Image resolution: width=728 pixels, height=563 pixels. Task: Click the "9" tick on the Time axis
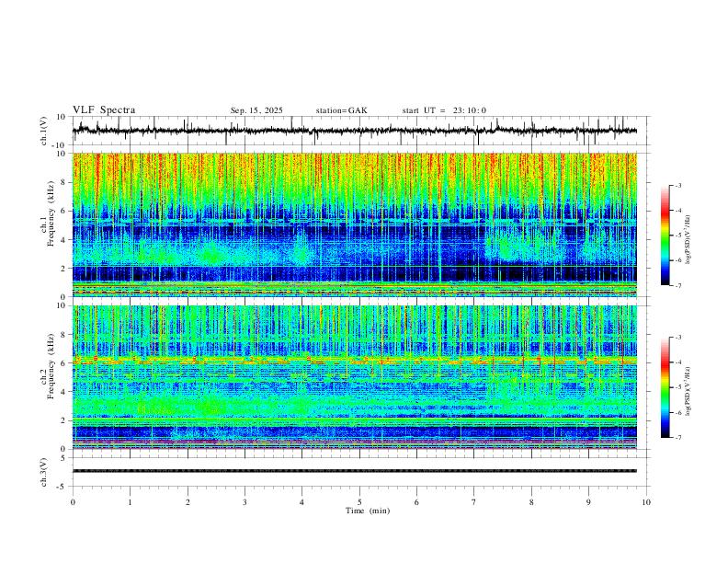click(x=588, y=502)
